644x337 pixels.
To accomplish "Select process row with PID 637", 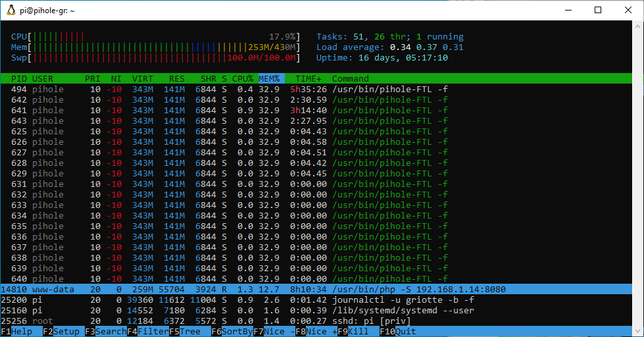I will tap(316, 247).
